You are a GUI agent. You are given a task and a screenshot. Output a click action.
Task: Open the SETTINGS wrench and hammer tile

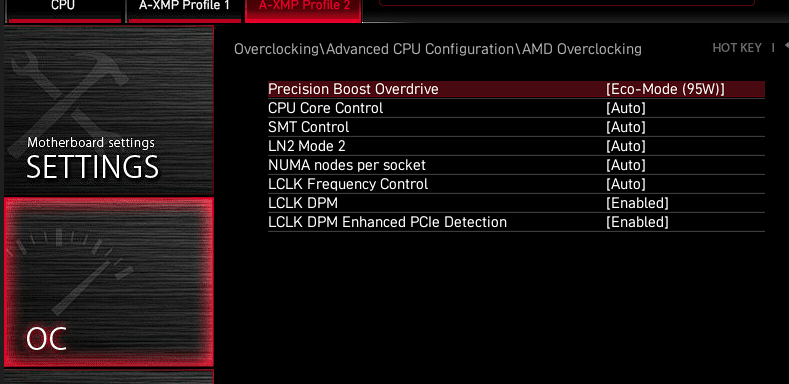tap(109, 110)
